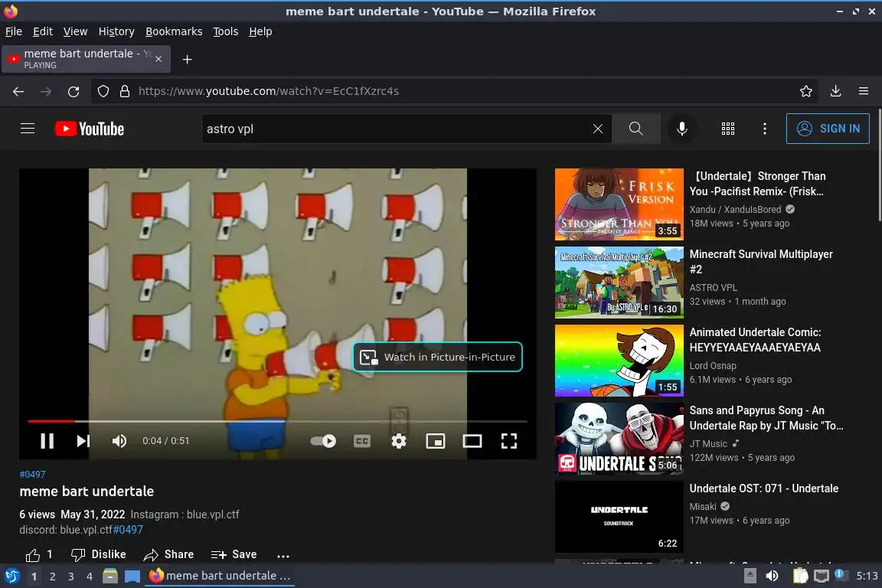Close the meme bart undertale tab
882x588 pixels.
pyautogui.click(x=158, y=59)
